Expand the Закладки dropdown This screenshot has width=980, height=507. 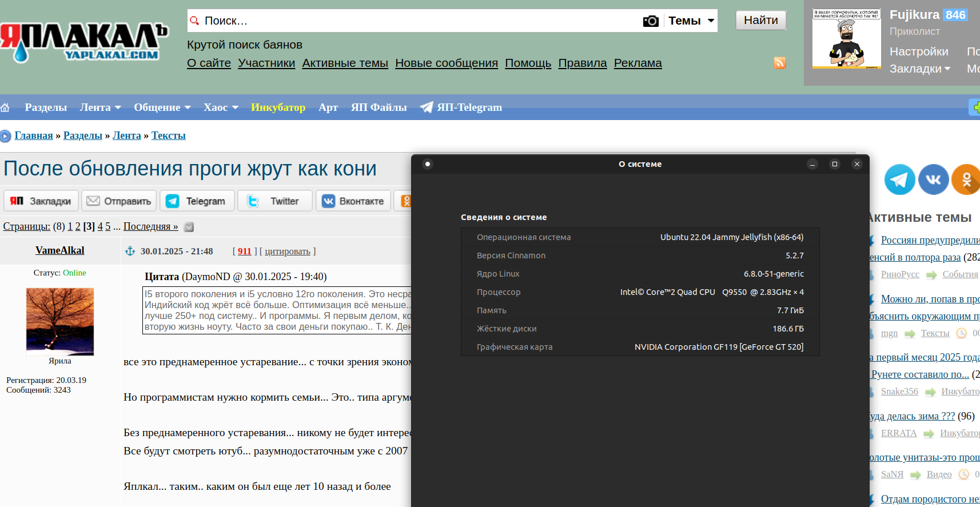click(x=920, y=69)
